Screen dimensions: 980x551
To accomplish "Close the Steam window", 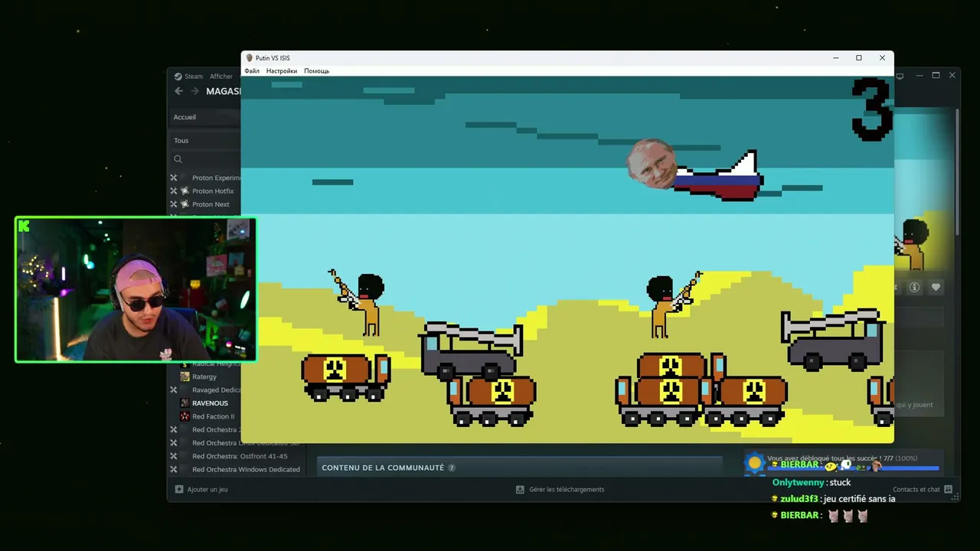I will point(952,76).
